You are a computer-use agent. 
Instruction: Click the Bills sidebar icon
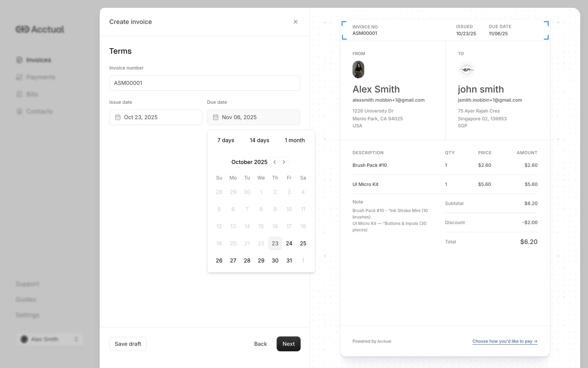click(x=19, y=94)
